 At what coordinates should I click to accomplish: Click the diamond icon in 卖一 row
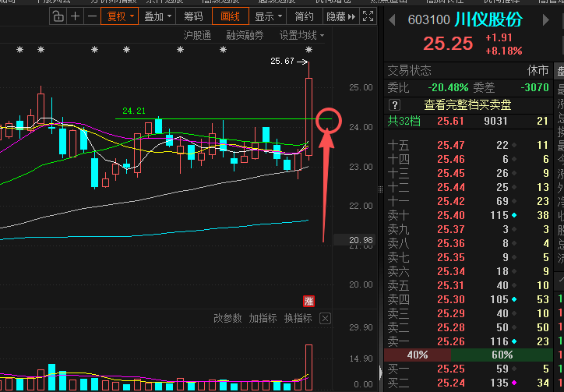pos(514,341)
